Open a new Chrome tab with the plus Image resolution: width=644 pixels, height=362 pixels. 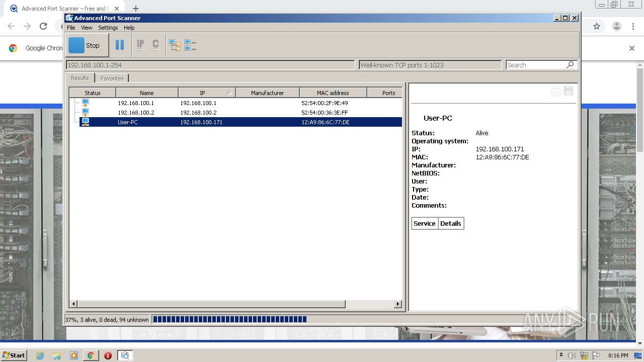point(136,9)
